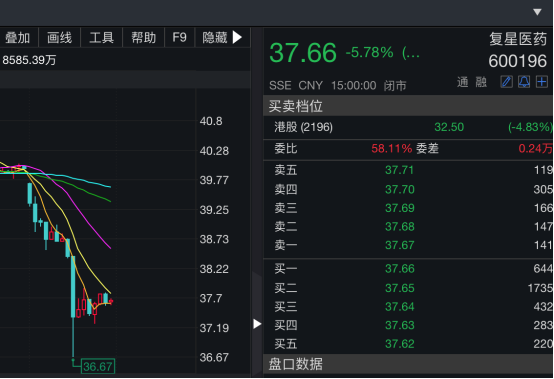Select the 卖五 row at 37.71

coord(408,170)
